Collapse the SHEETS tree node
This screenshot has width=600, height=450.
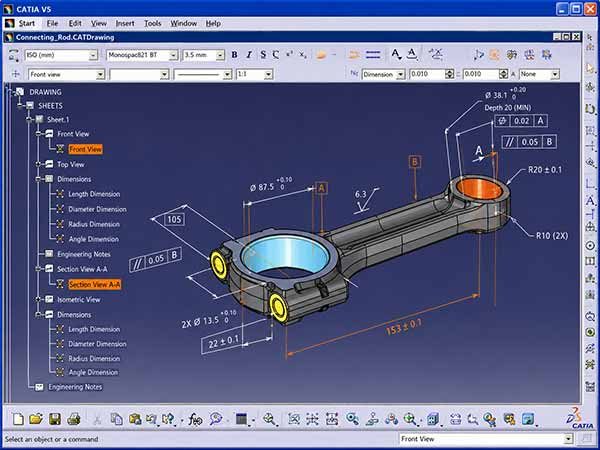20,106
